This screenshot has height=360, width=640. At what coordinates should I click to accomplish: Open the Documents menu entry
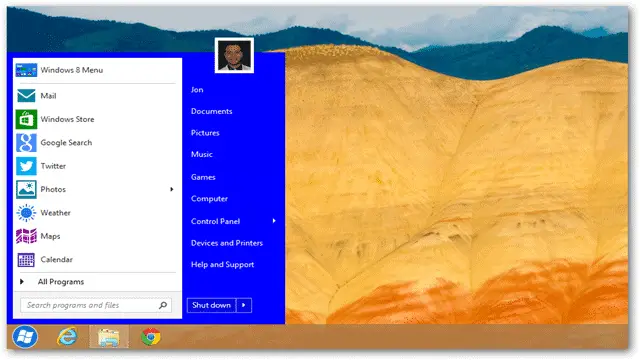coord(211,111)
